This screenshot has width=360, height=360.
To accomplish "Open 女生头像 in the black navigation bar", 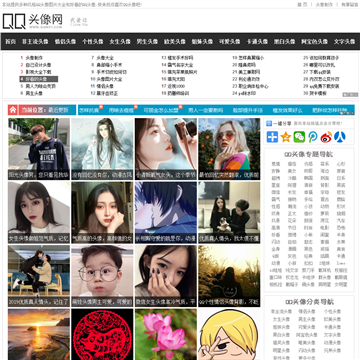I will point(120,42).
